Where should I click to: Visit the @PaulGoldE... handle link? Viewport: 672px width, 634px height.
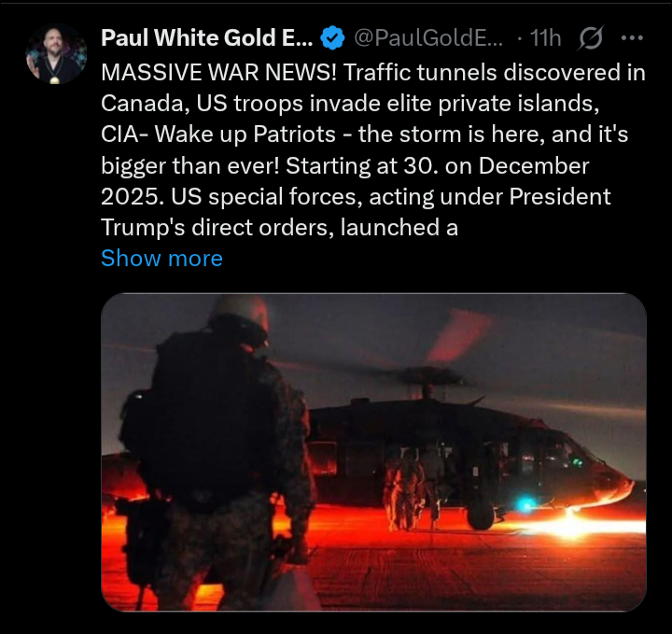428,37
